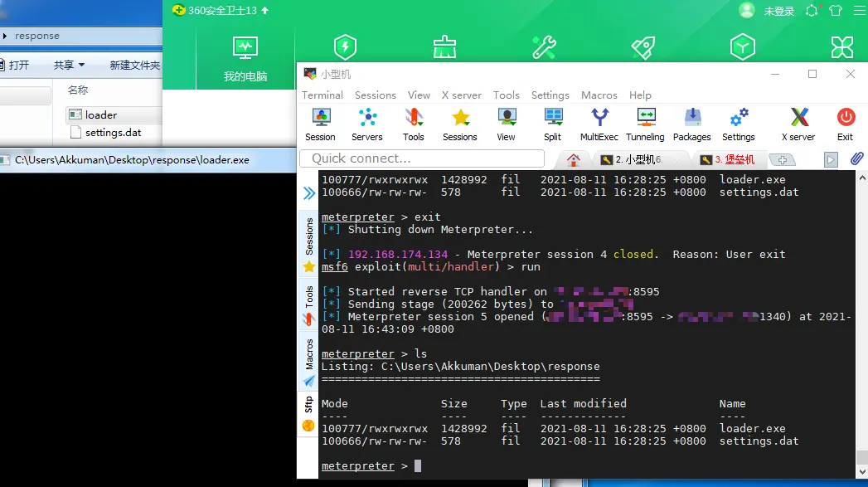Click the terminal scrollbar up arrow

tap(862, 178)
